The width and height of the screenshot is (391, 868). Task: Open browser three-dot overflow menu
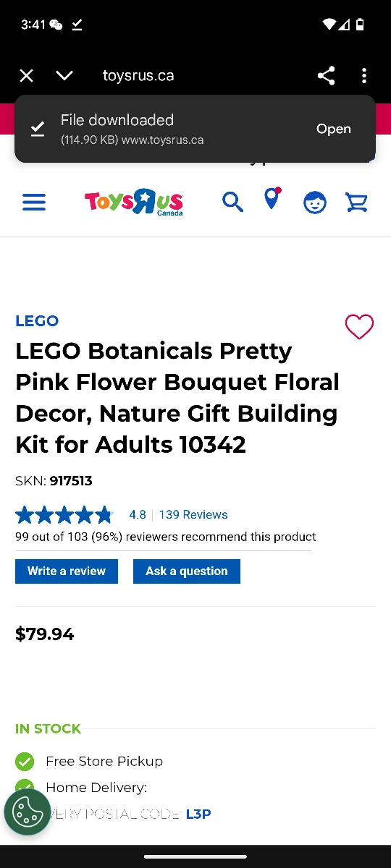[364, 75]
